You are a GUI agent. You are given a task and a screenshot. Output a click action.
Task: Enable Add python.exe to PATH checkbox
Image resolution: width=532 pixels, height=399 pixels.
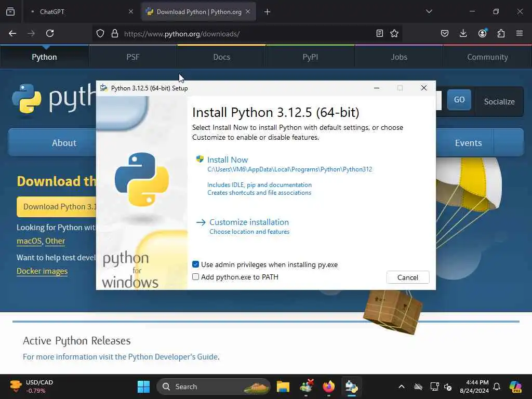click(195, 277)
